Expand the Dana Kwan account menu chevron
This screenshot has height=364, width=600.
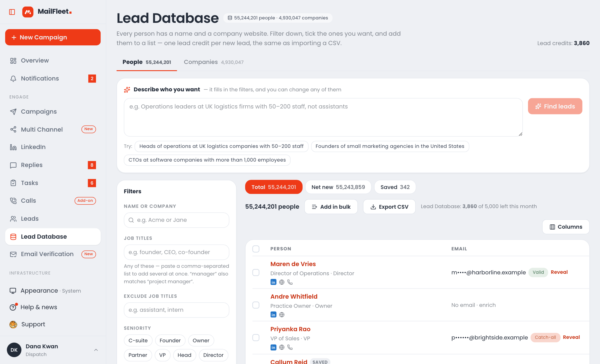click(96, 350)
